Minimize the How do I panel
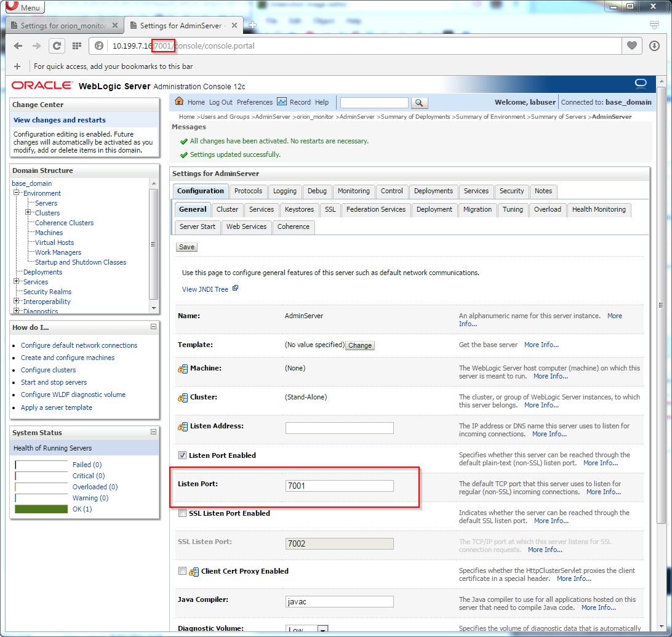Screen dimensions: 672x637 153,327
